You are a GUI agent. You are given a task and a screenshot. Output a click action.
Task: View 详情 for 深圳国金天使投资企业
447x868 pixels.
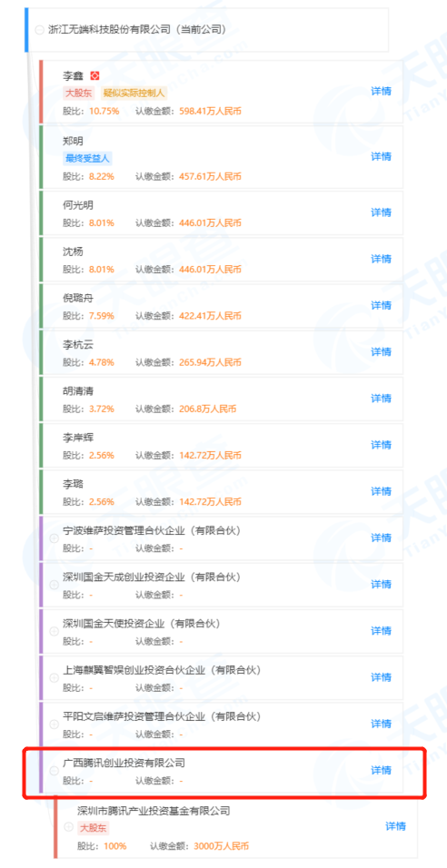pos(381,630)
